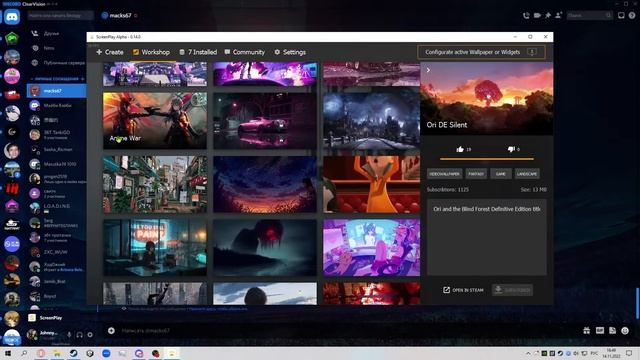This screenshot has width=640, height=360.
Task: Create a new direct message plus icon
Action: coord(82,78)
